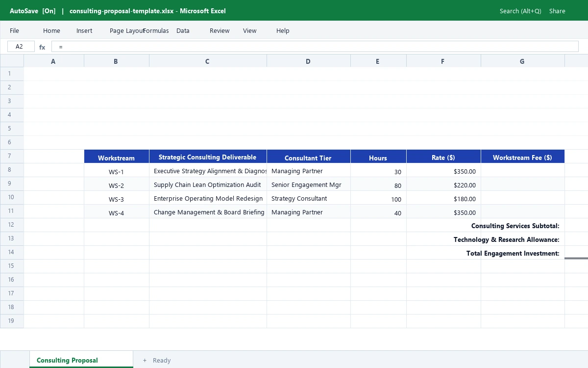Screen dimensions: 588x368
Task: Click the Rate ($) header cell
Action: tap(443, 157)
